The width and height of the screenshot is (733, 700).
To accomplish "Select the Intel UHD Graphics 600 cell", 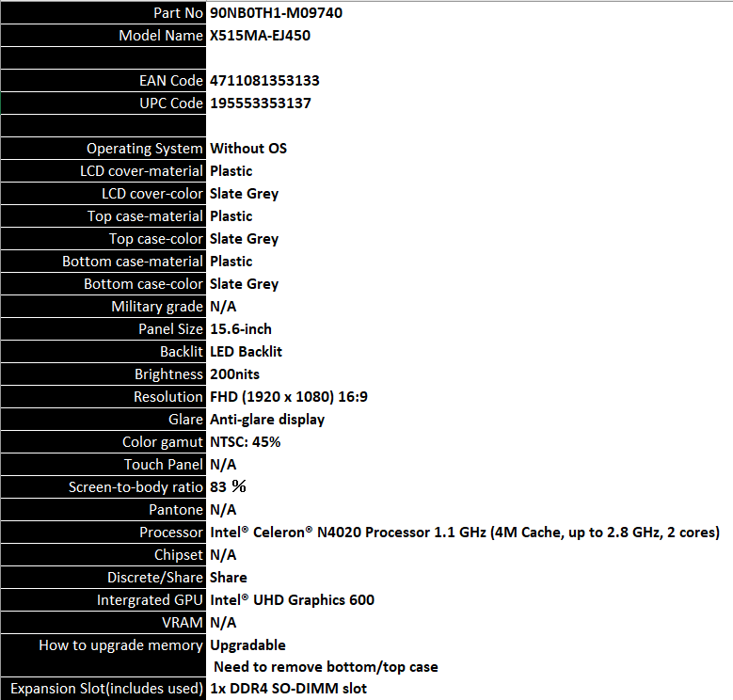I will click(292, 600).
